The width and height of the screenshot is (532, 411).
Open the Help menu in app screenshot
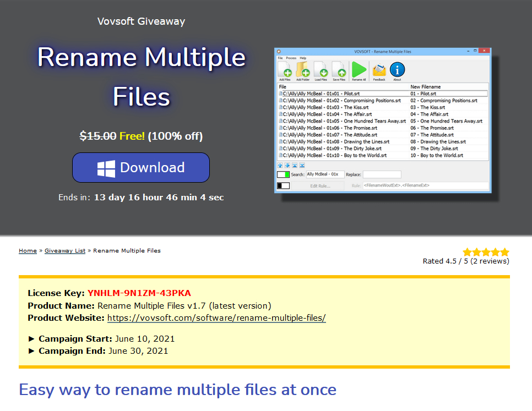point(303,58)
